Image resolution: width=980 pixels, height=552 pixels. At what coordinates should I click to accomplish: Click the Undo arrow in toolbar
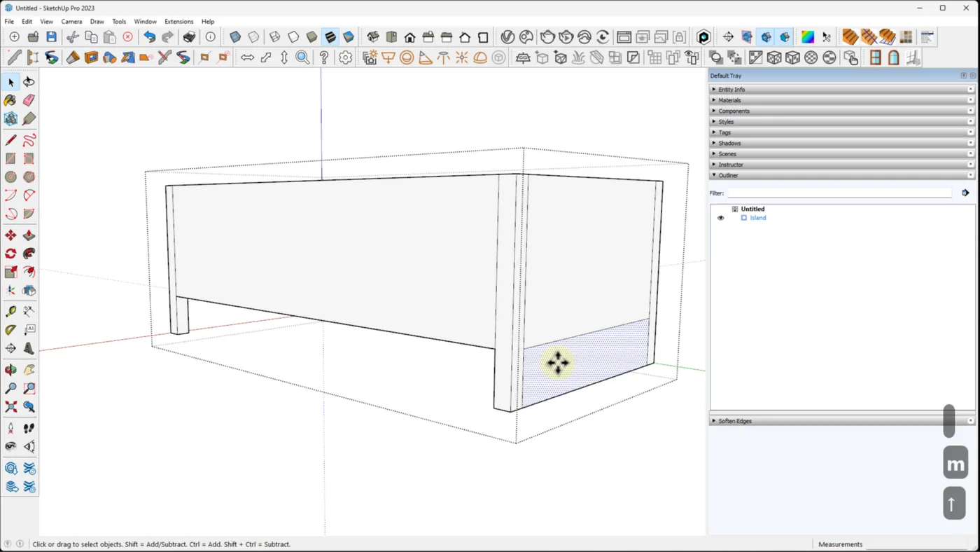(x=149, y=37)
